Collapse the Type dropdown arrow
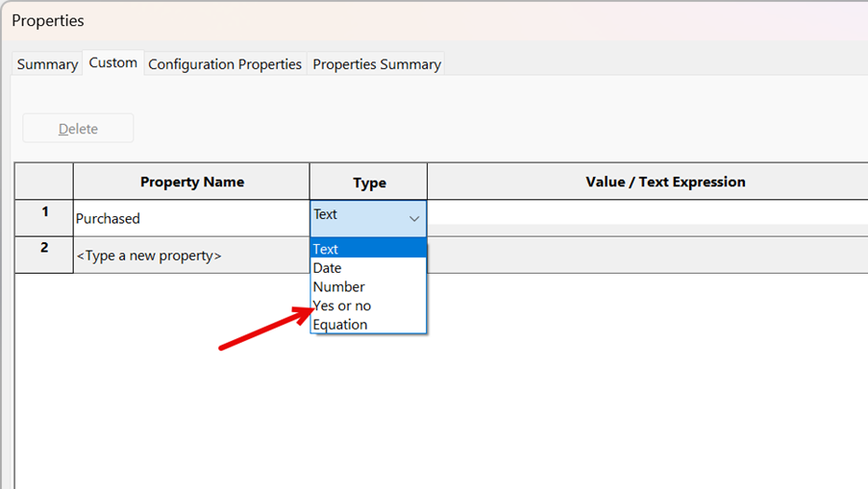Image resolution: width=868 pixels, height=489 pixels. pyautogui.click(x=414, y=218)
